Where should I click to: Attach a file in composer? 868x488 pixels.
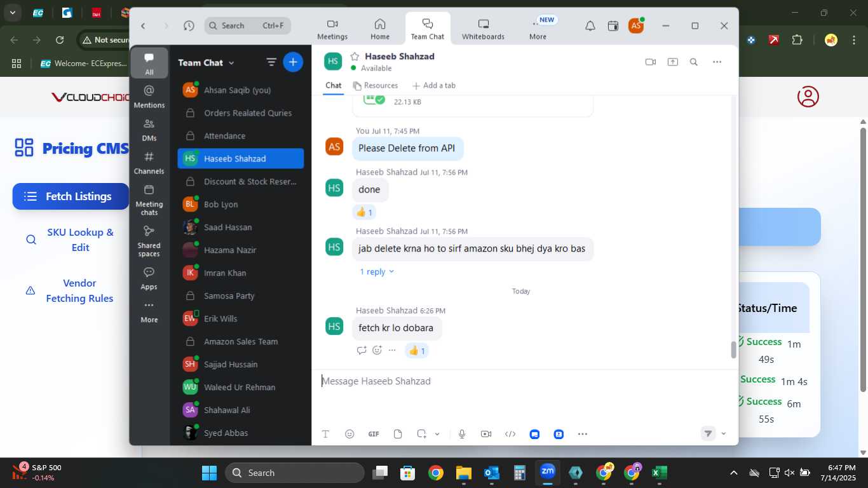pos(398,434)
